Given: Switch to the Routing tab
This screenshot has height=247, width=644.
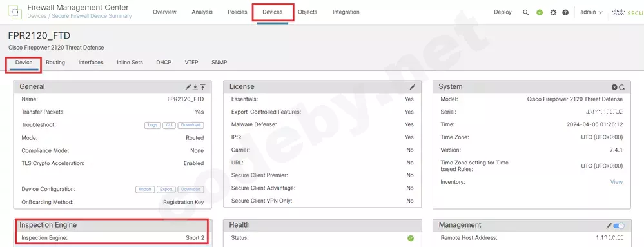Looking at the screenshot, I should (55, 63).
